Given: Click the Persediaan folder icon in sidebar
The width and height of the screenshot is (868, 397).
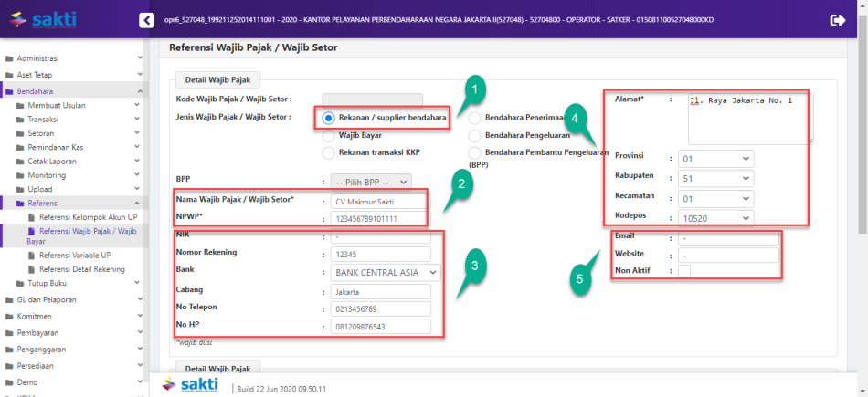Looking at the screenshot, I should [9, 365].
